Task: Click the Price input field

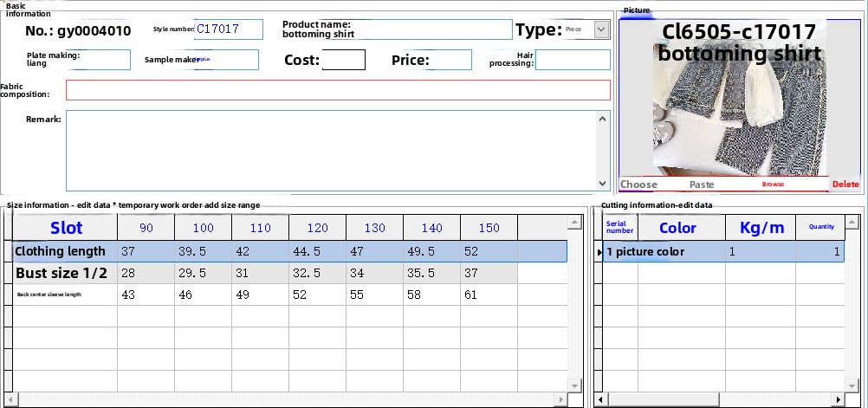Action: coord(451,60)
